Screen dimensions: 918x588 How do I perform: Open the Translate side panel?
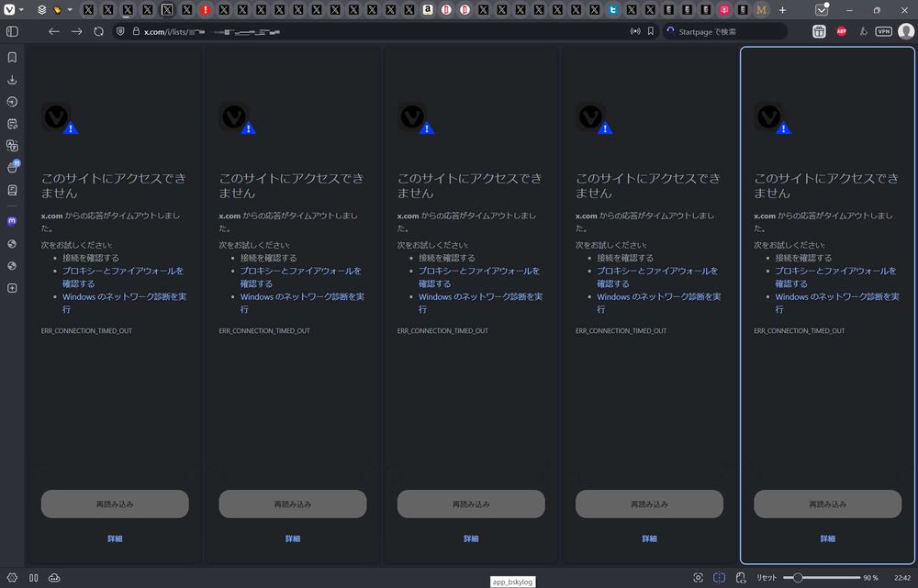coord(12,146)
